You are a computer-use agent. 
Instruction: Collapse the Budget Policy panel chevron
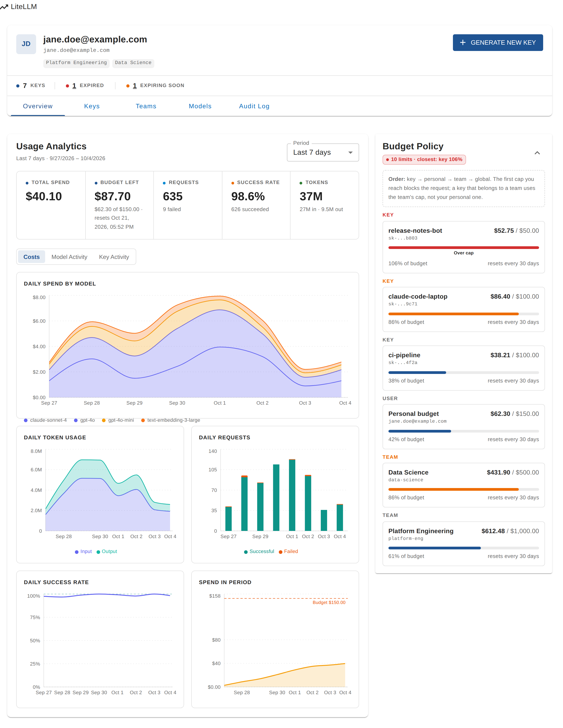537,153
